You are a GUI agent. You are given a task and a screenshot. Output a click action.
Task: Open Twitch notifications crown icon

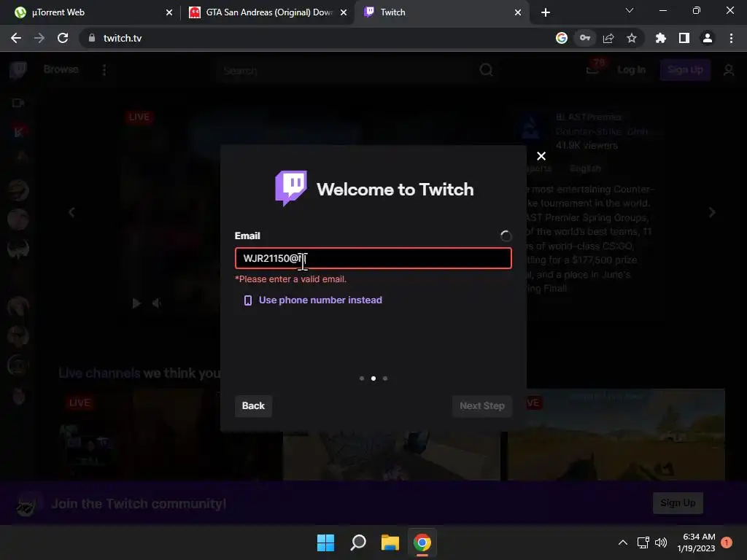tap(592, 70)
